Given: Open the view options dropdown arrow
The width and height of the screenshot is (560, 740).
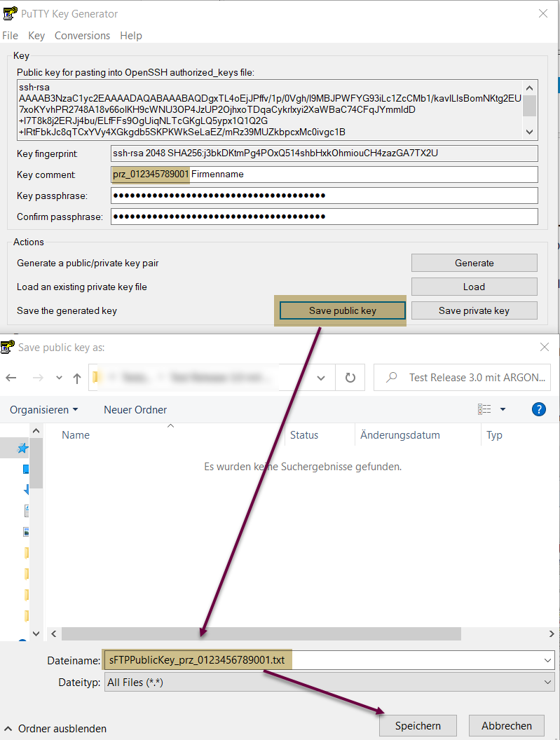Looking at the screenshot, I should 503,409.
